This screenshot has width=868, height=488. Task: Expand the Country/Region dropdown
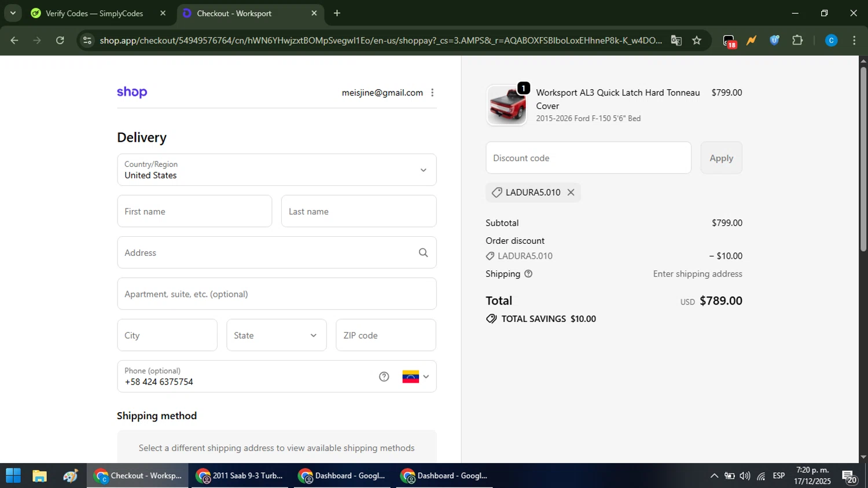[x=277, y=170]
